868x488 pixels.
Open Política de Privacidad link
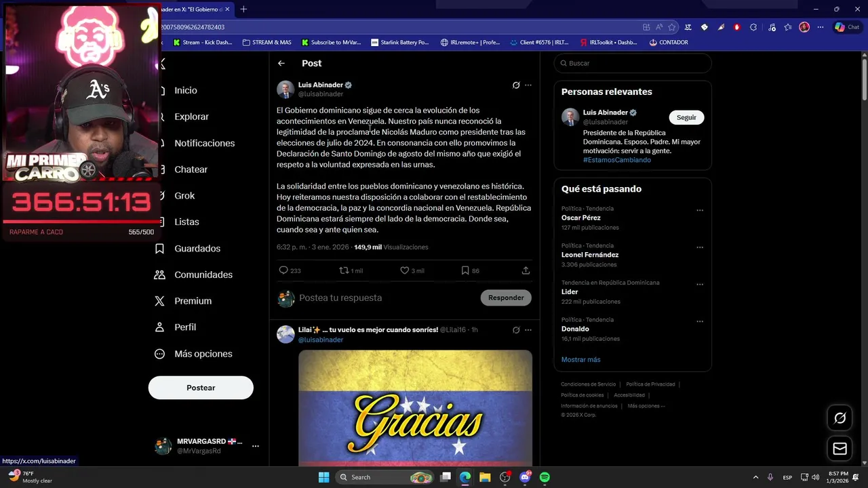[650, 384]
